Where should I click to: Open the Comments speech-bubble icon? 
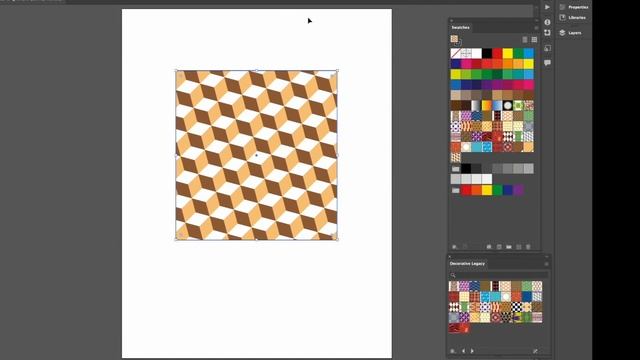pos(547,62)
